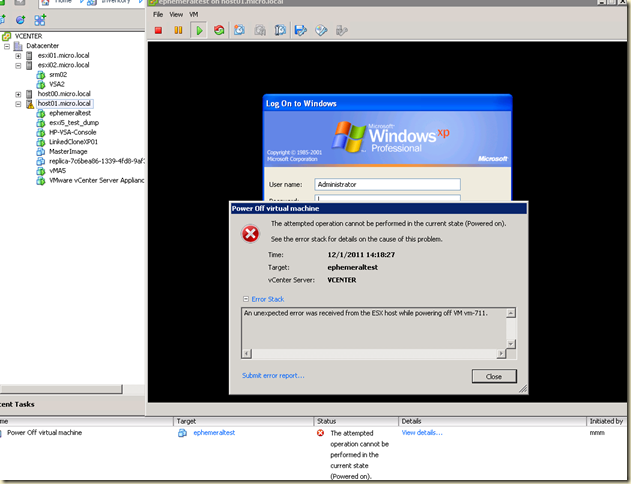The width and height of the screenshot is (631, 484).
Task: Open ephemeraltest link in Recent Tasks
Action: click(214, 433)
